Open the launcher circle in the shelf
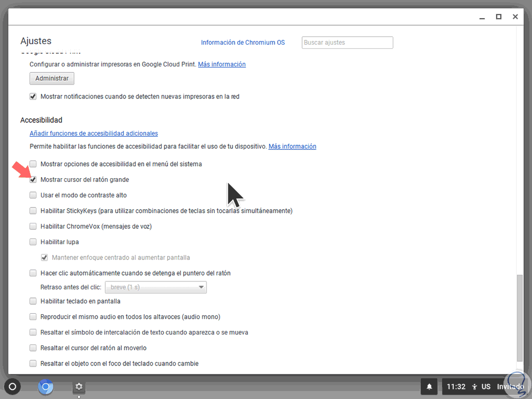The height and width of the screenshot is (399, 532). [12, 386]
